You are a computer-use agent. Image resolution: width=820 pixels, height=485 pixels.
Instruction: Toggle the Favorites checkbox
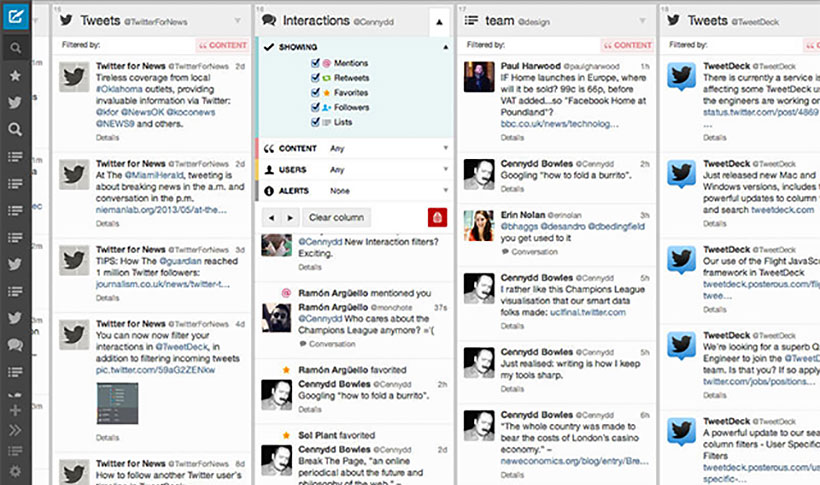pos(315,92)
